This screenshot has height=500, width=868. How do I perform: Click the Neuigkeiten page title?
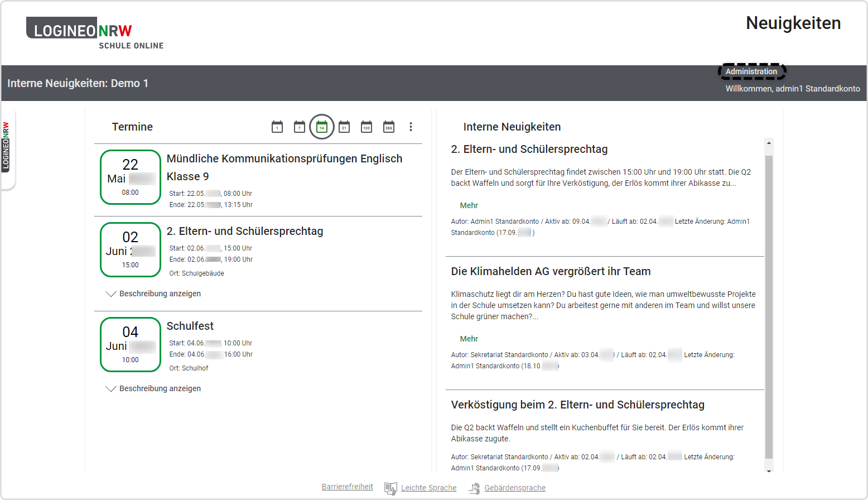point(793,23)
